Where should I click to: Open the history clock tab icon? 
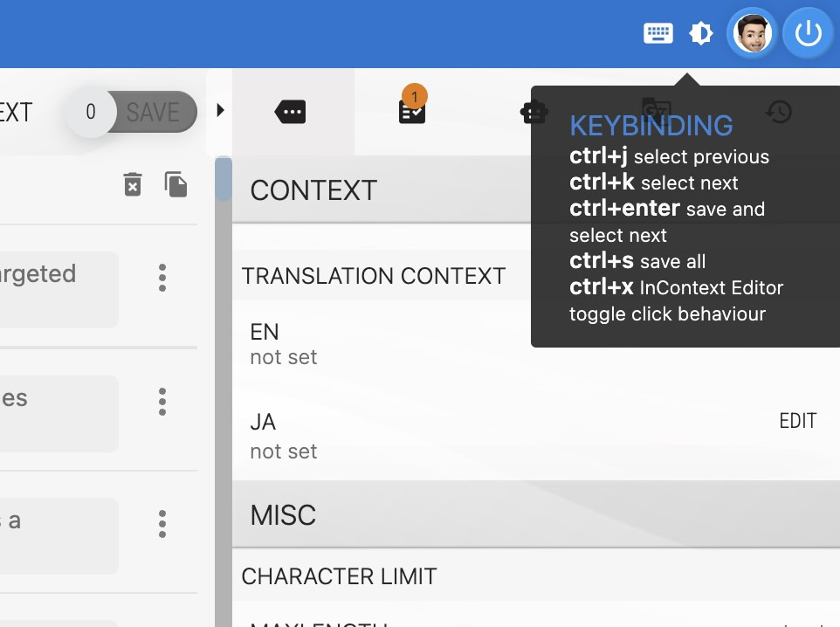(778, 112)
